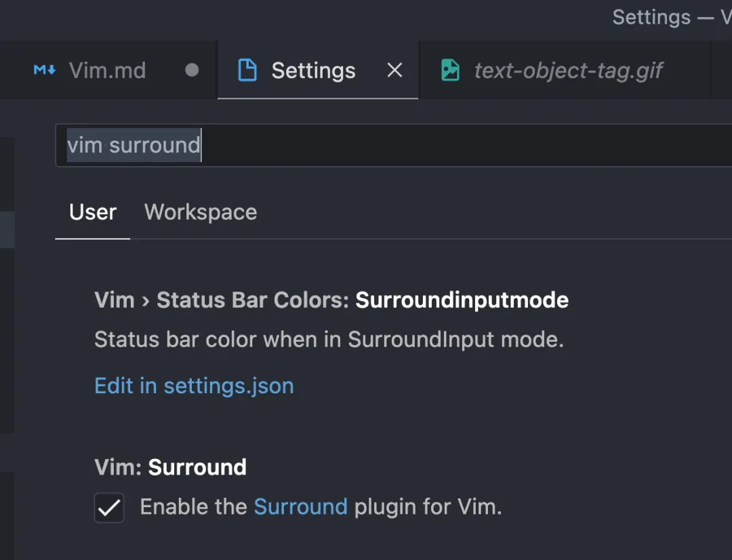Image resolution: width=732 pixels, height=560 pixels.
Task: Switch to the Vim.md editor tab
Action: (x=107, y=71)
